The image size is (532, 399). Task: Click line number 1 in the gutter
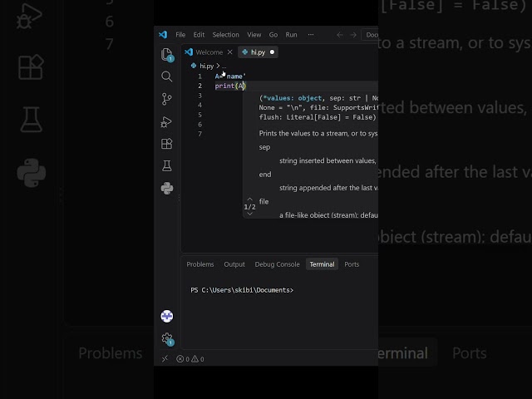coord(199,76)
